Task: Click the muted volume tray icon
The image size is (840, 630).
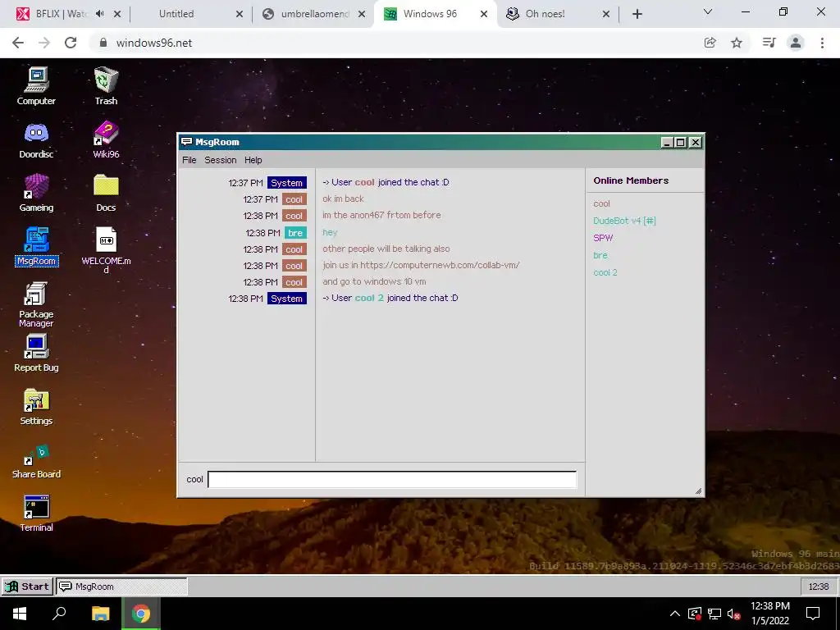Action: 734,614
